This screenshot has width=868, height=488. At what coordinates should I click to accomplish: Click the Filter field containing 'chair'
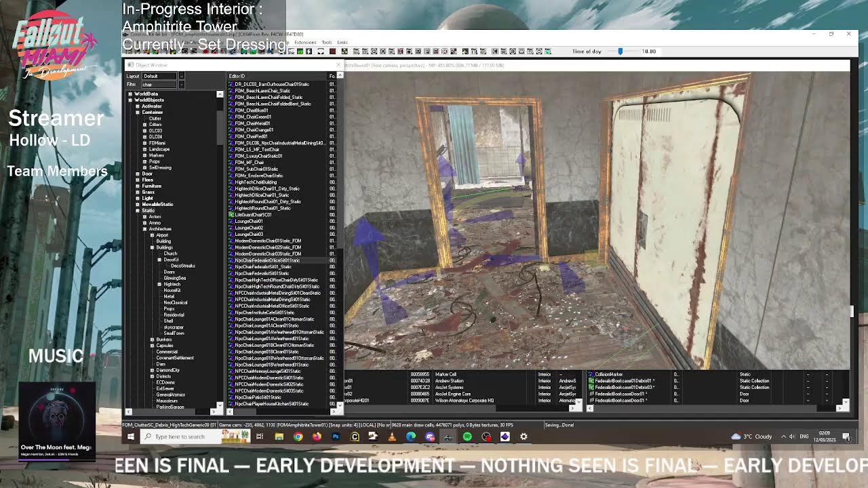(159, 85)
